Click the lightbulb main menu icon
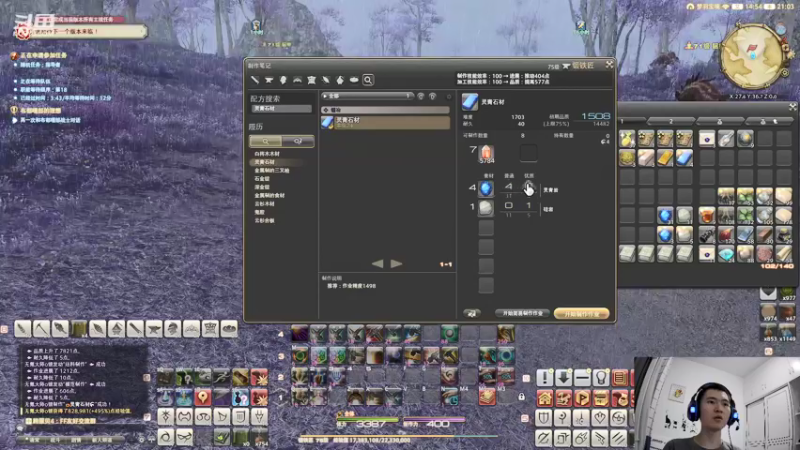The image size is (800, 450). 601,379
